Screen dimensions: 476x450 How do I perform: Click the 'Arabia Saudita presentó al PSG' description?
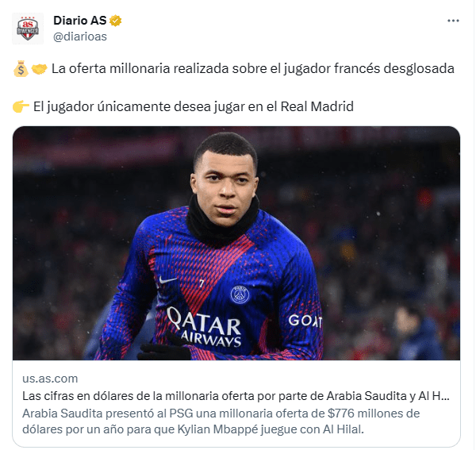click(221, 421)
